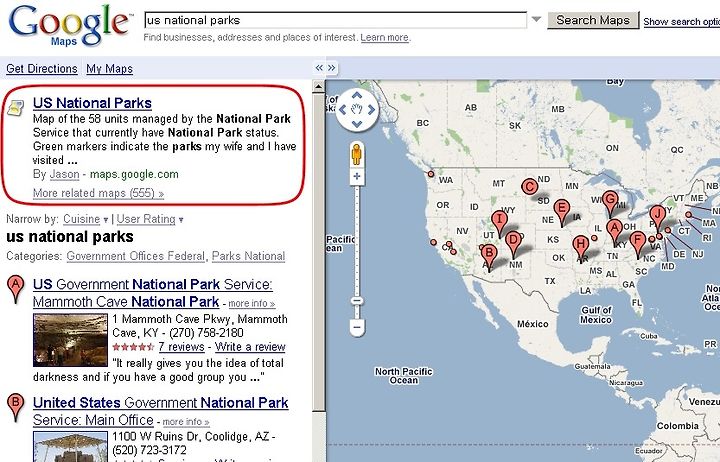Click map marker D in New Mexico
The image size is (720, 462).
[x=514, y=240]
